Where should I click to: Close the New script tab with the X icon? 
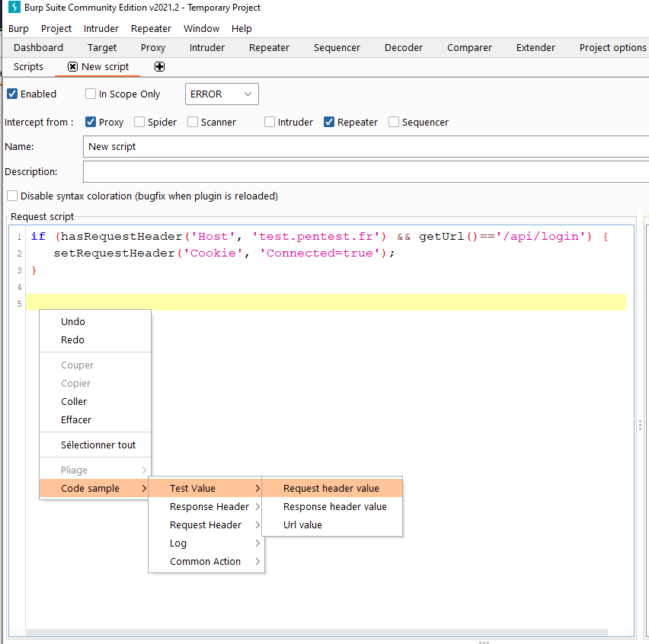point(72,66)
